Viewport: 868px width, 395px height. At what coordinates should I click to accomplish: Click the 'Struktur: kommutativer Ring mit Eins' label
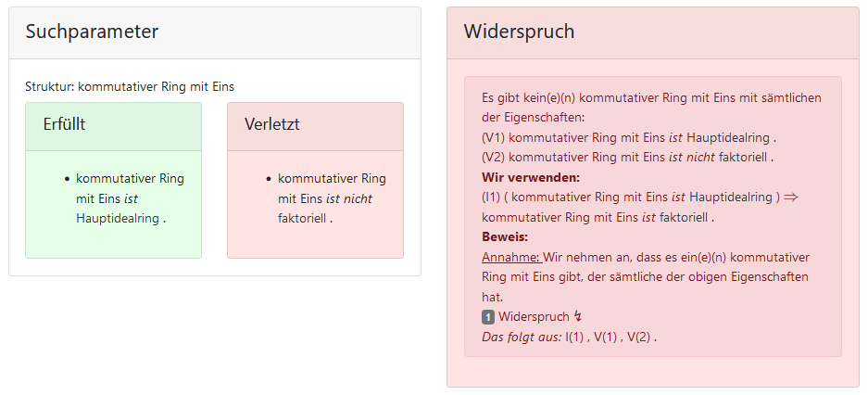click(x=130, y=86)
